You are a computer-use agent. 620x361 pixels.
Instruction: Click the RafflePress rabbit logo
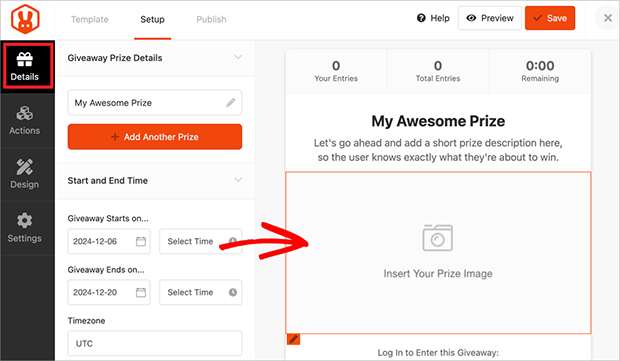(x=25, y=19)
